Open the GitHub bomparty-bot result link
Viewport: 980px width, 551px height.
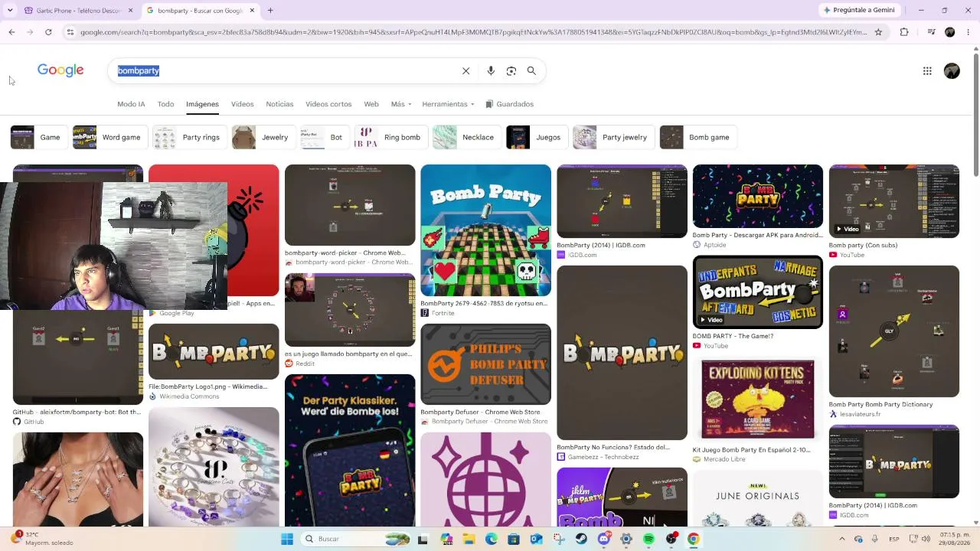[77, 412]
